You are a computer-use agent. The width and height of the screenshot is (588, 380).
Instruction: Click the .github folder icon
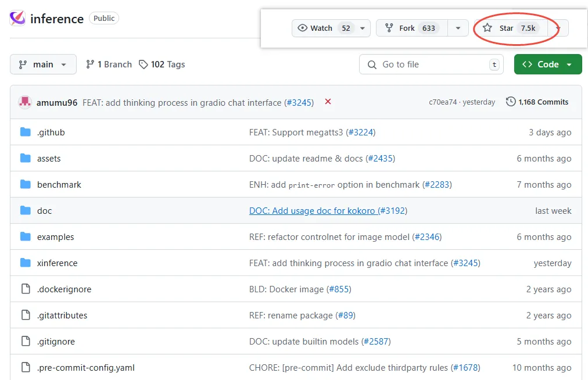(25, 132)
